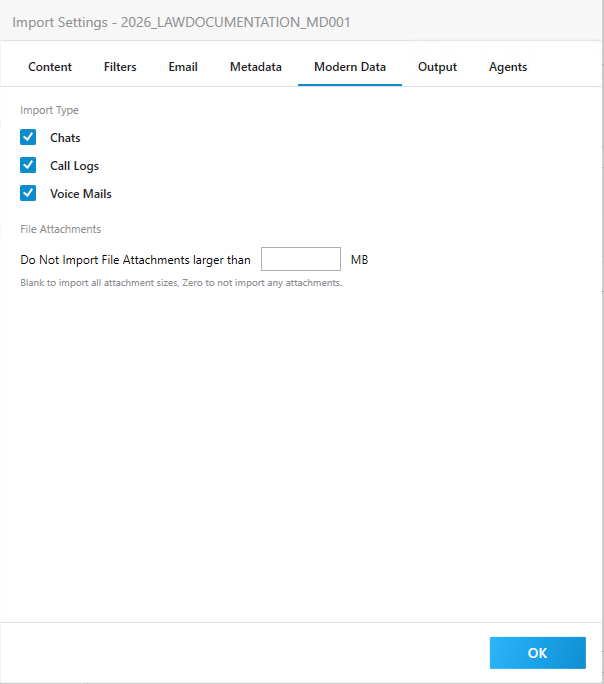
Task: Focus the attachment size limit input field
Action: 301,260
